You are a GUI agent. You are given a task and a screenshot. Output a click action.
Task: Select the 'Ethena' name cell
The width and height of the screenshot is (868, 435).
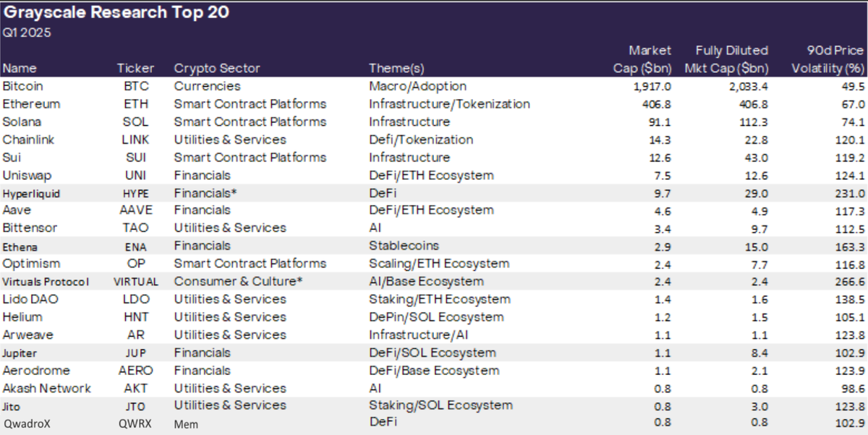coord(20,246)
